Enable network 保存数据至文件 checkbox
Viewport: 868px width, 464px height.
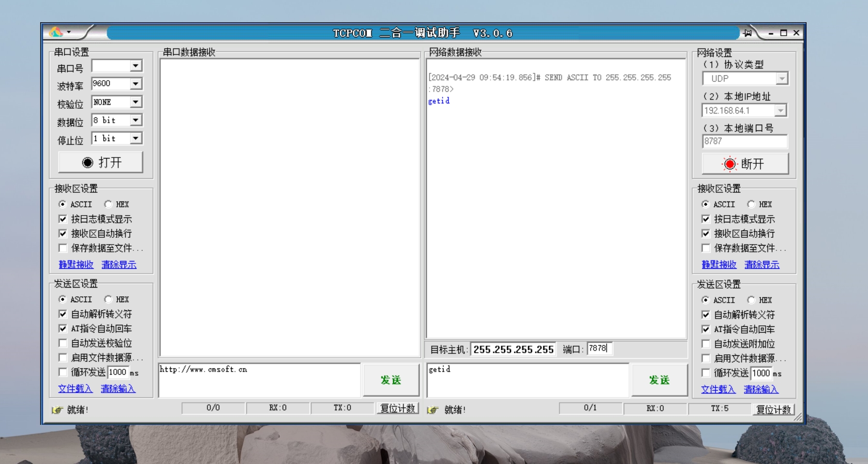[x=706, y=248]
